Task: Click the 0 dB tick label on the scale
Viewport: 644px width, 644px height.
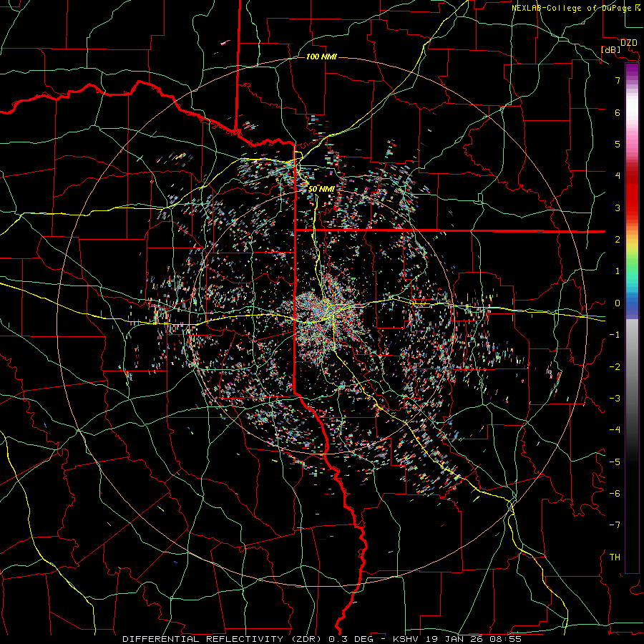Action: [618, 303]
